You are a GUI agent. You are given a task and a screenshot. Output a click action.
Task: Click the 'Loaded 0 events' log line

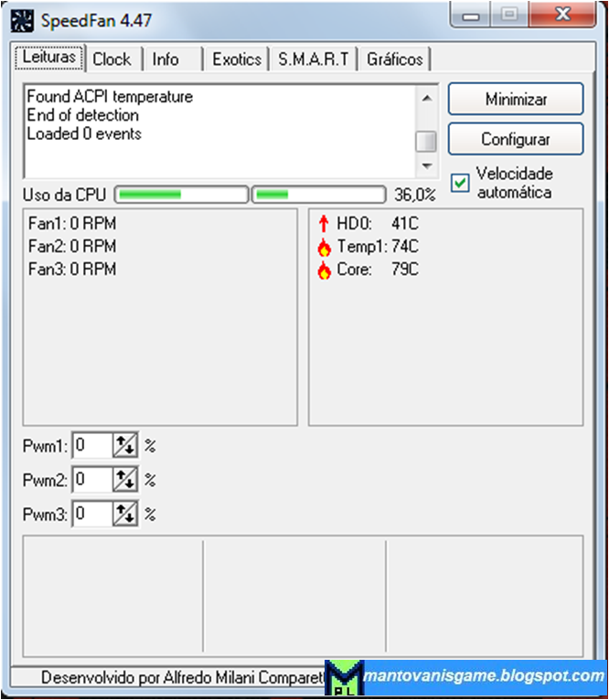[84, 134]
